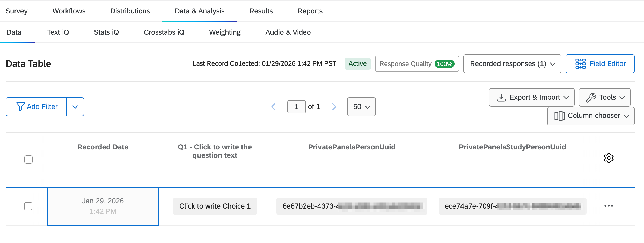Click the Tools wrench icon

[591, 97]
